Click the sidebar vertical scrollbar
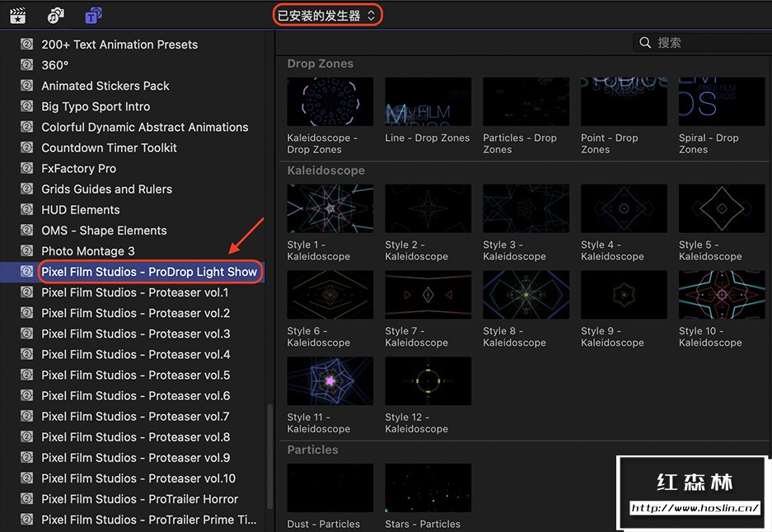Image resolution: width=772 pixels, height=532 pixels. point(269,456)
